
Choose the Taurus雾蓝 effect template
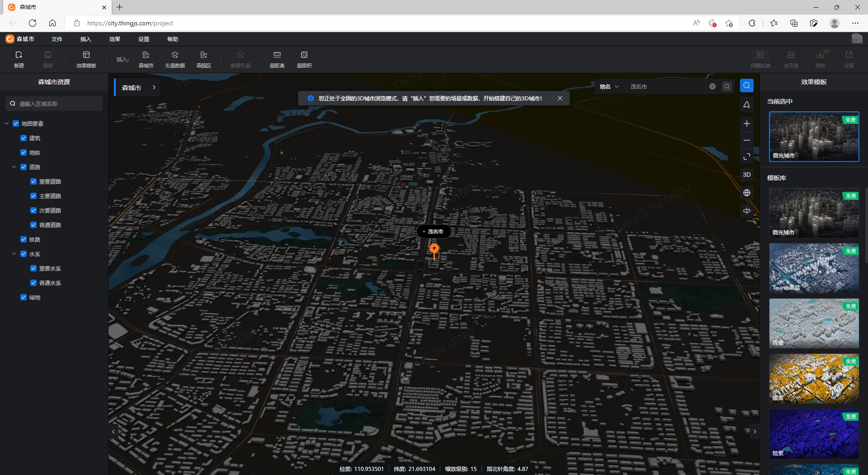pyautogui.click(x=814, y=268)
